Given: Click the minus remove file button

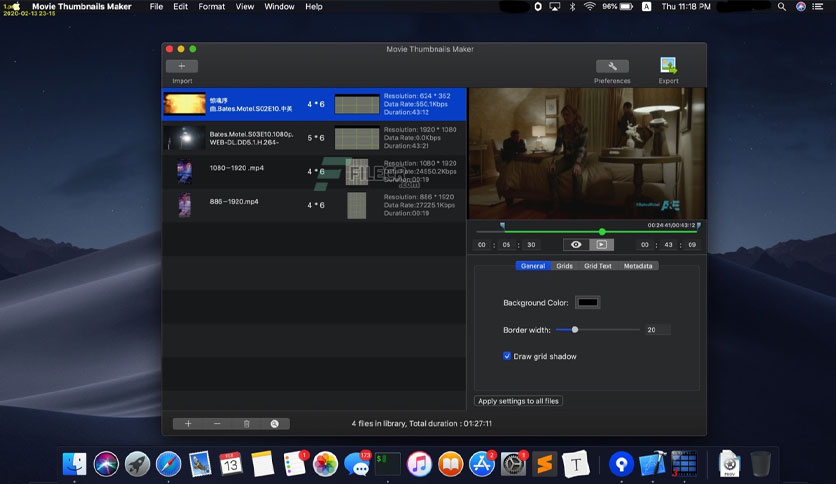Looking at the screenshot, I should click(217, 424).
